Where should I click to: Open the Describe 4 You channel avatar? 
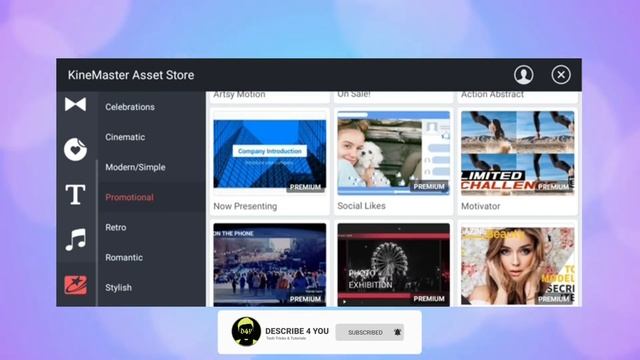click(x=246, y=331)
